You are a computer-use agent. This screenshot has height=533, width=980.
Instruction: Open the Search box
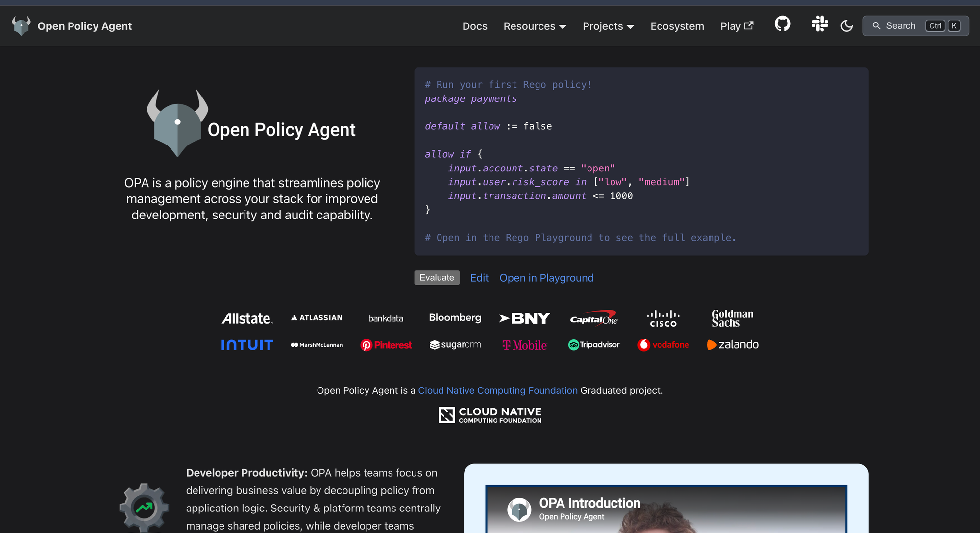(915, 26)
